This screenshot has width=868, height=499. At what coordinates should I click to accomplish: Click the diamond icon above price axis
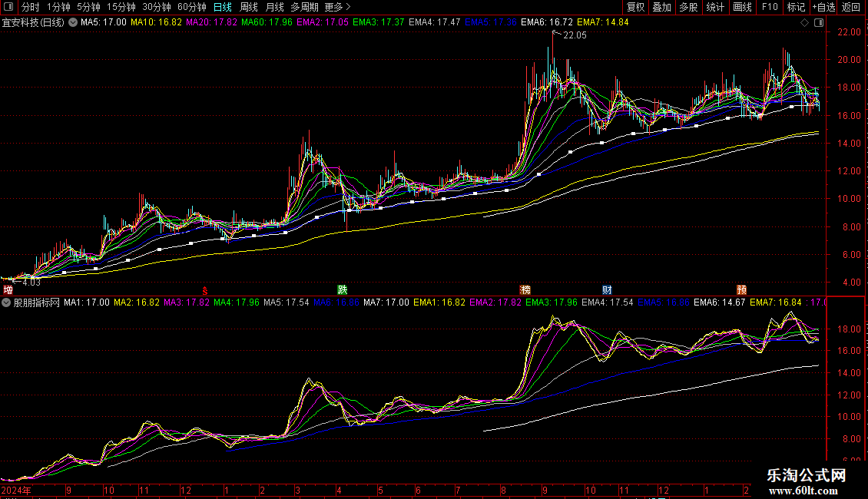click(805, 23)
